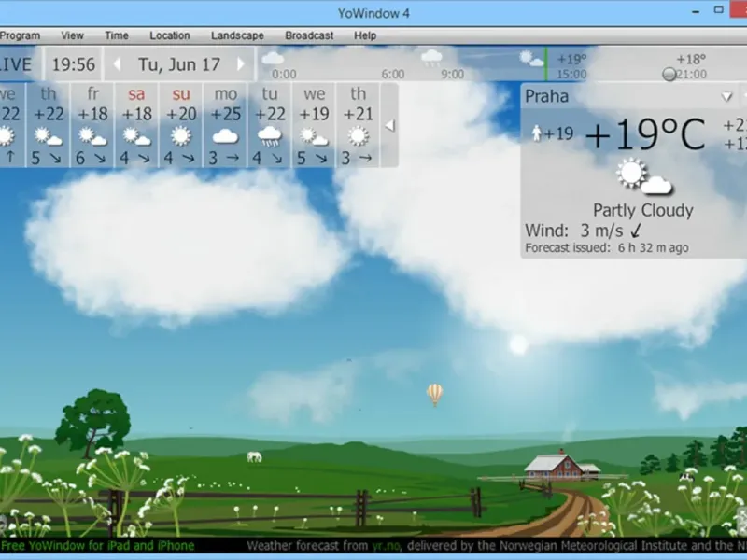Click Monday's wind direction arrow
The width and height of the screenshot is (747, 560).
coord(233,158)
